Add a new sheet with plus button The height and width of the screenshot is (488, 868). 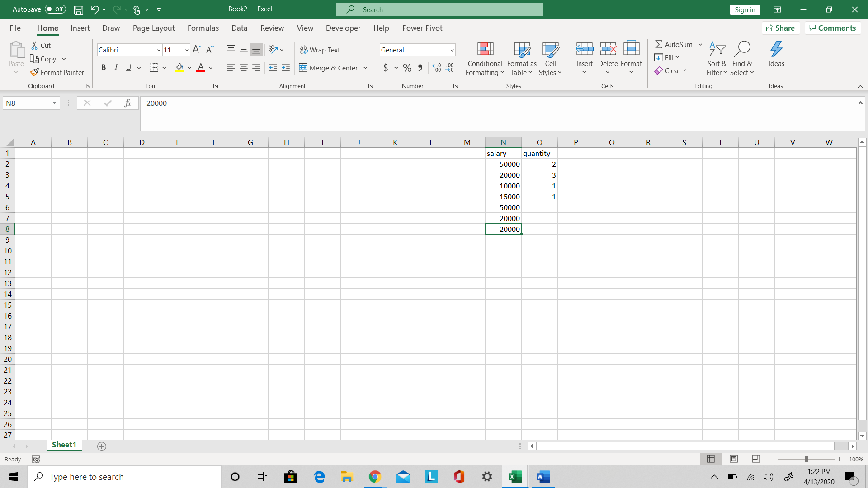[102, 446]
